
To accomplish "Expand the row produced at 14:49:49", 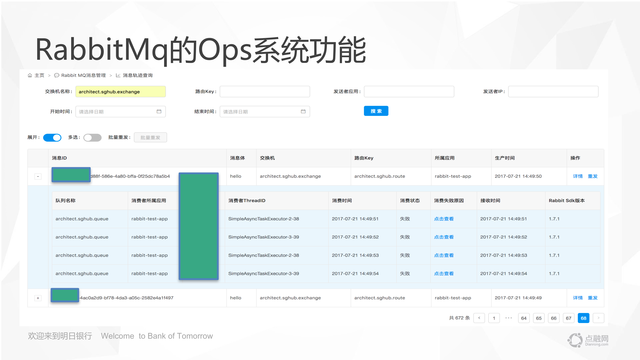I will coord(38,298).
